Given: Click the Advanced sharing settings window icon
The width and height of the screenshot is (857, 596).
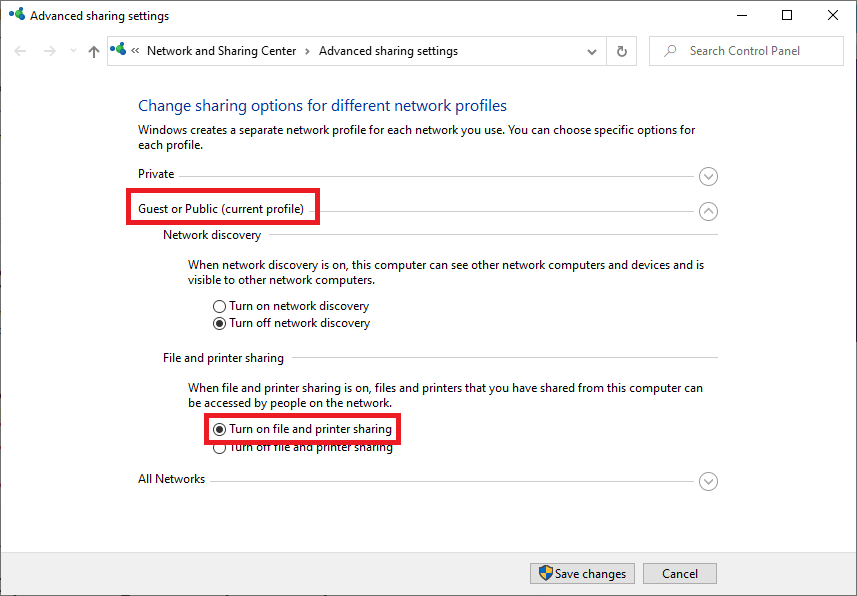Looking at the screenshot, I should click(x=17, y=14).
